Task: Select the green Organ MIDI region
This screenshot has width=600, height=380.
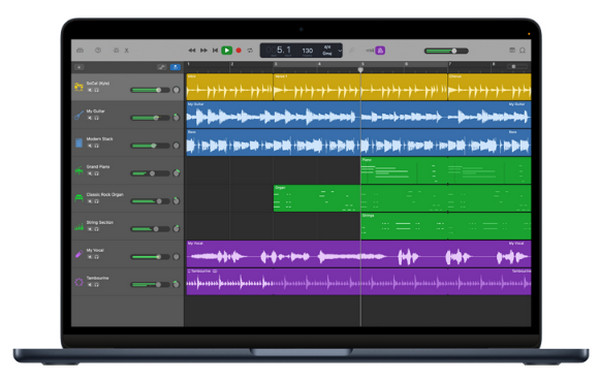Action: [316, 199]
